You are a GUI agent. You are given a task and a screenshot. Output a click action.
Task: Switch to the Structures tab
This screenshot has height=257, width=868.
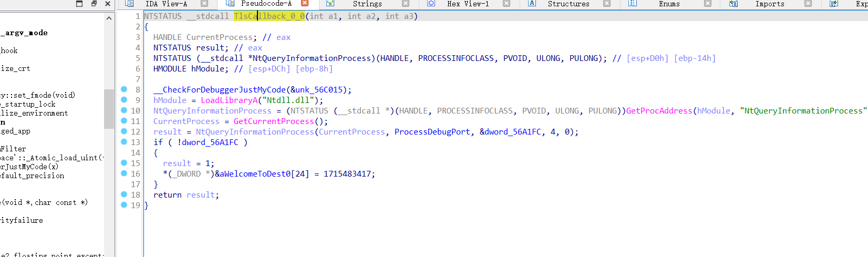coord(568,4)
